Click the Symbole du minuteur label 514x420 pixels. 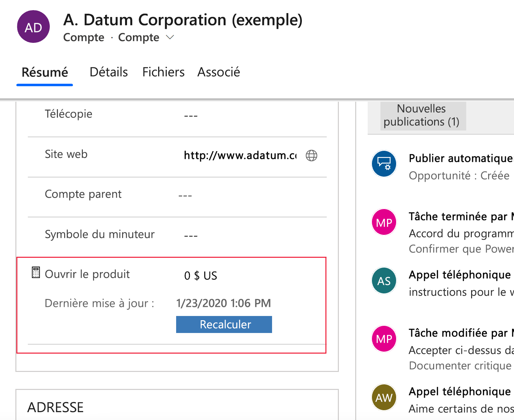pos(100,234)
